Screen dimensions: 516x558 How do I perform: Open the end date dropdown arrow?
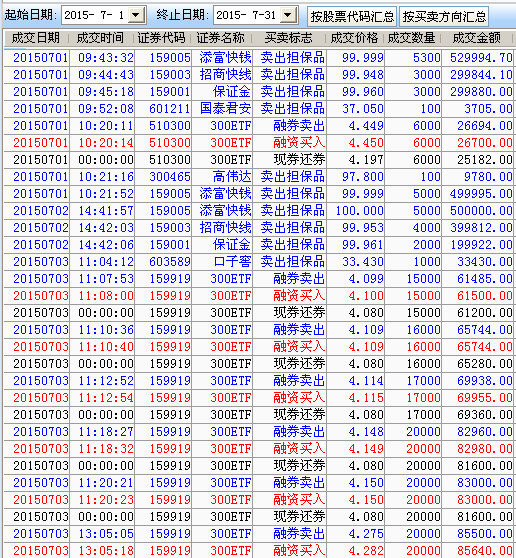pos(288,15)
